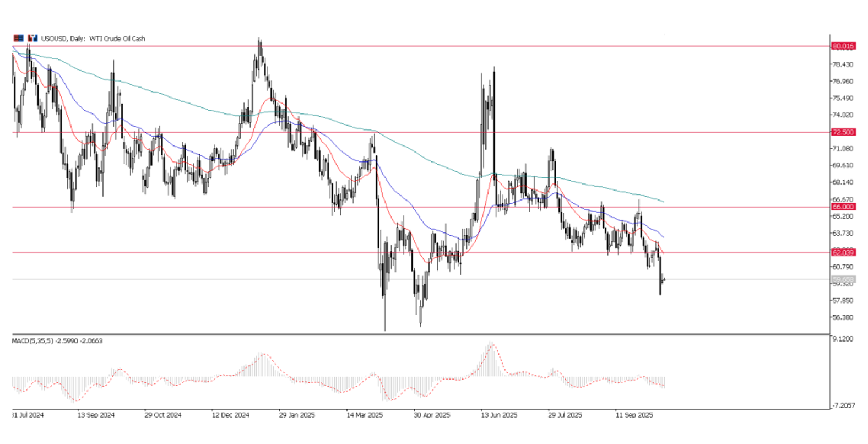The height and width of the screenshot is (444, 868).
Task: Click the 29 Jan 2025 date label
Action: click(297, 415)
